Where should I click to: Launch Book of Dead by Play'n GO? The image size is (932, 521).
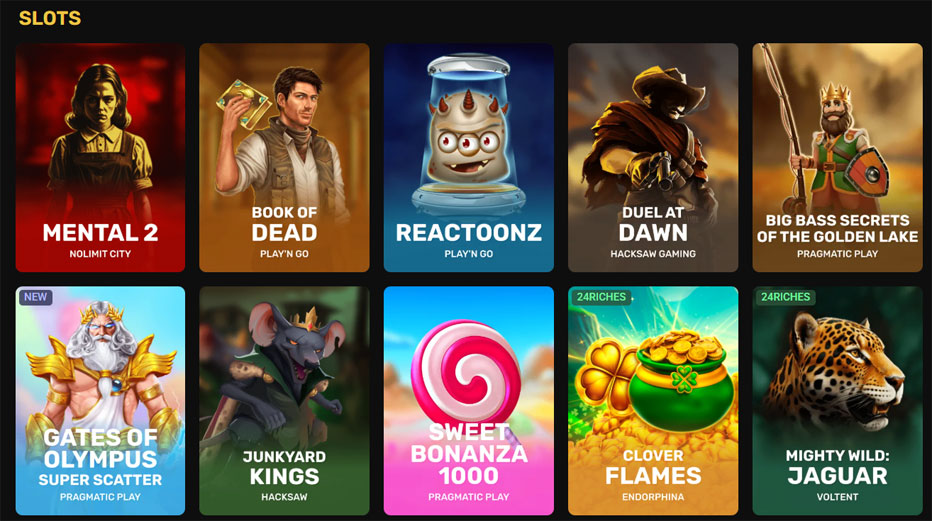click(284, 157)
